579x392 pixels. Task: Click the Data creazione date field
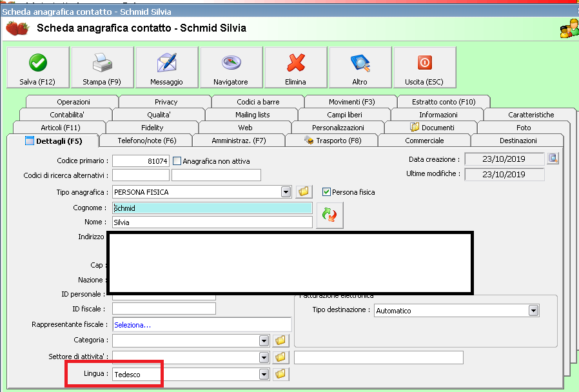504,159
